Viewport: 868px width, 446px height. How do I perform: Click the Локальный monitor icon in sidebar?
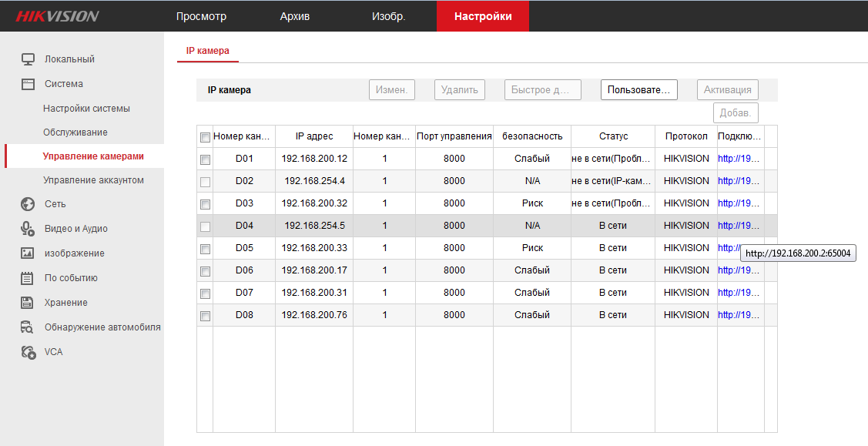(28, 59)
